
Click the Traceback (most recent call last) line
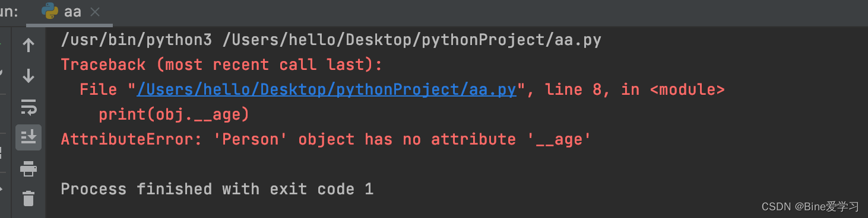[222, 65]
